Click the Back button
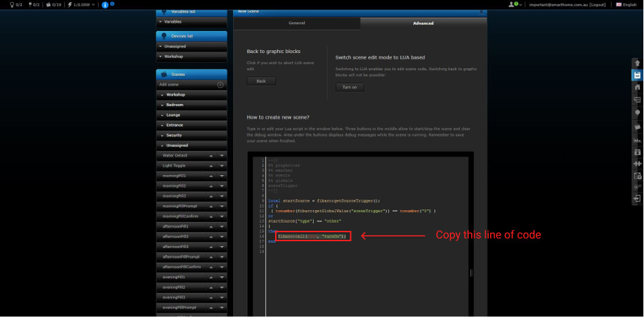Image resolution: width=644 pixels, height=317 pixels. (261, 81)
